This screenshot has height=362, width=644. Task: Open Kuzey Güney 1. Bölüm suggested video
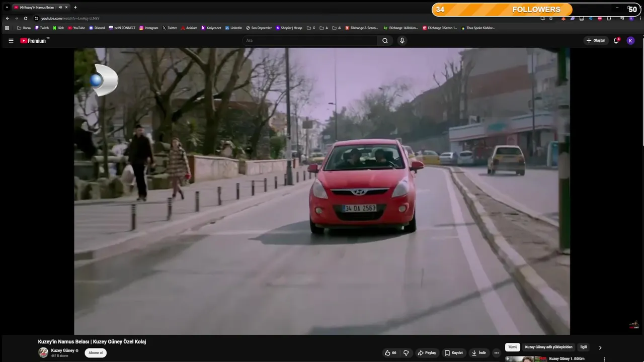567,359
